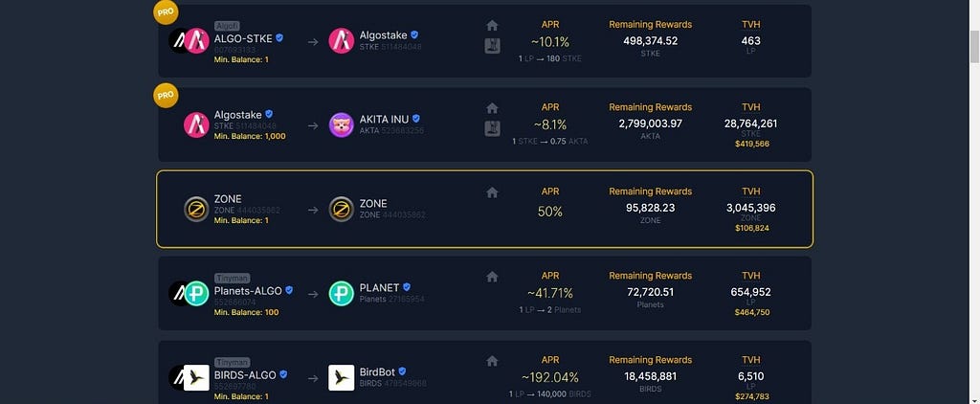This screenshot has height=404, width=980.
Task: Click the Remaining Rewards label in Planets row
Action: pyautogui.click(x=651, y=276)
